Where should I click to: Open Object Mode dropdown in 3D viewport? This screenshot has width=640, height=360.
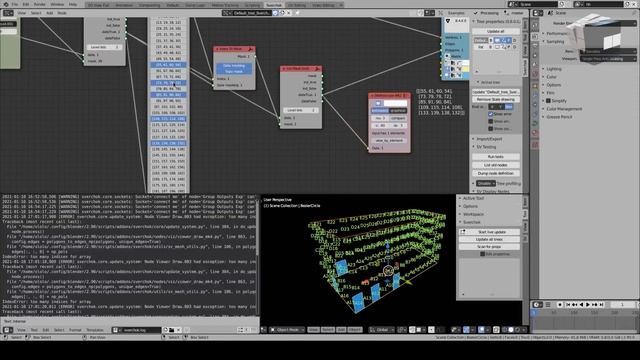(x=287, y=330)
